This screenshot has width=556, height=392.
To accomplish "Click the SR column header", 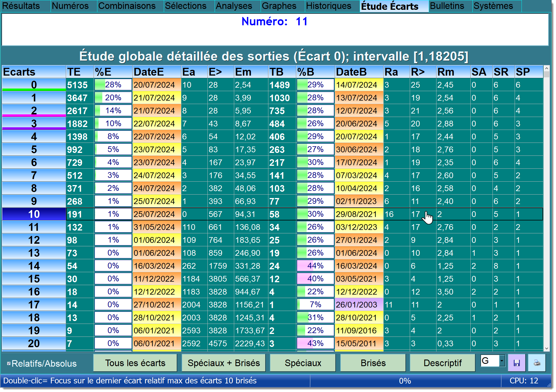I will click(x=503, y=72).
